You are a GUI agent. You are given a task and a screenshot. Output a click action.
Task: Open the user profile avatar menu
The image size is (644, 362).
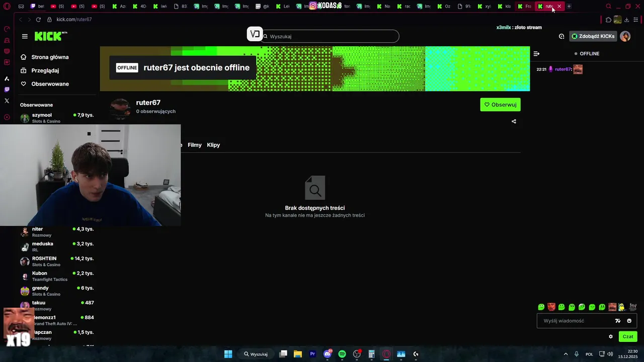coord(625,36)
